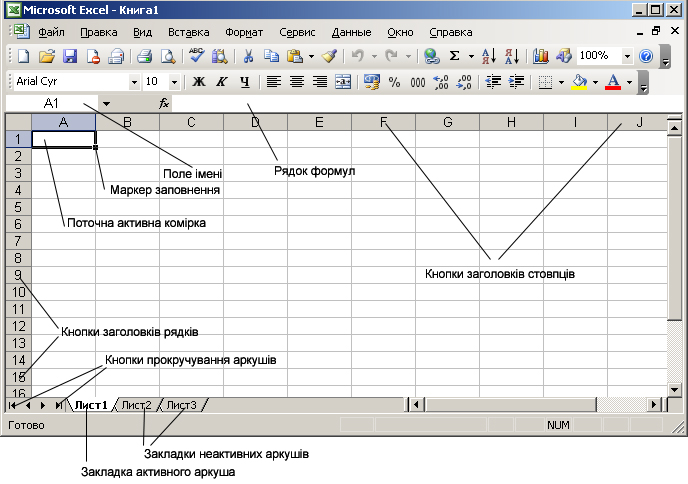Viewport: 688px width, 484px height.
Task: Click the Increase Decimal icon
Action: (441, 82)
